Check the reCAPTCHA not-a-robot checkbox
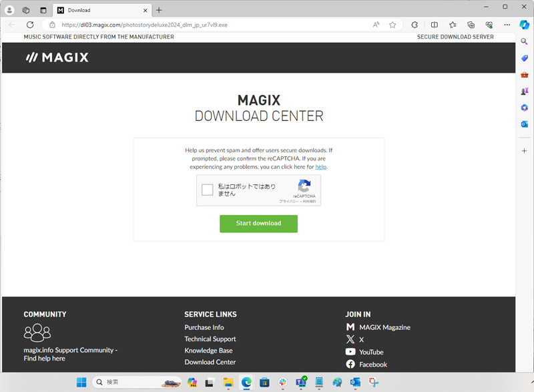 (207, 190)
